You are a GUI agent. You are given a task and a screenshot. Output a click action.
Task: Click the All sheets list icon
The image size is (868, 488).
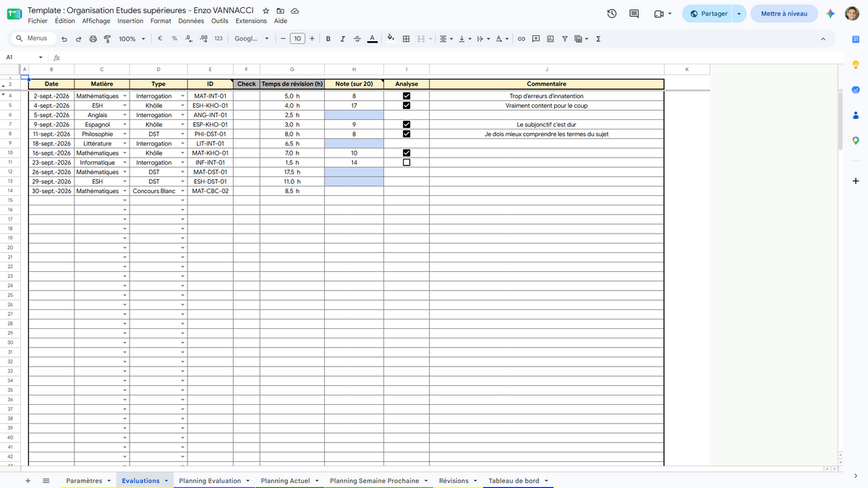pyautogui.click(x=46, y=481)
